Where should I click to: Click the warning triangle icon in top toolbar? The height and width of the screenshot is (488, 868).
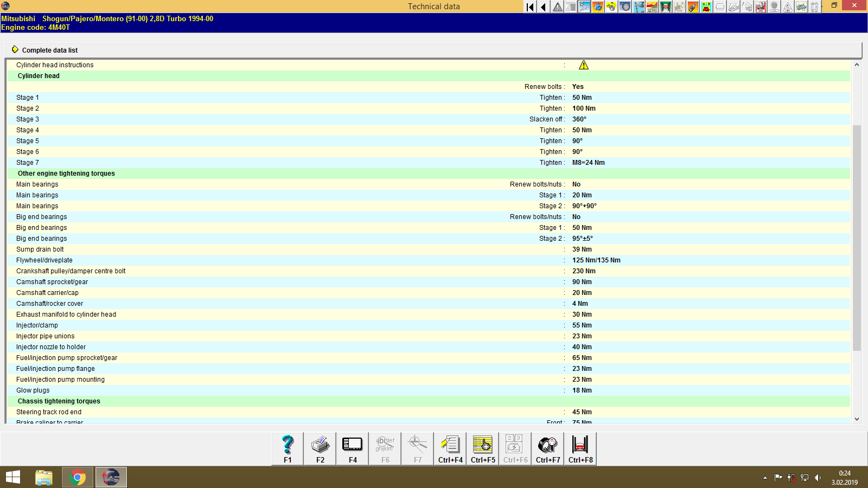557,7
